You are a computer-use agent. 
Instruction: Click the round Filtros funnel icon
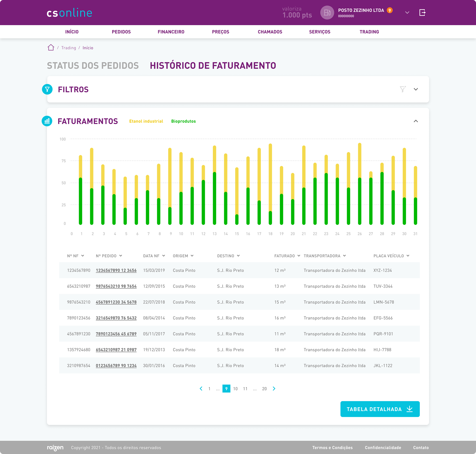pyautogui.click(x=47, y=89)
